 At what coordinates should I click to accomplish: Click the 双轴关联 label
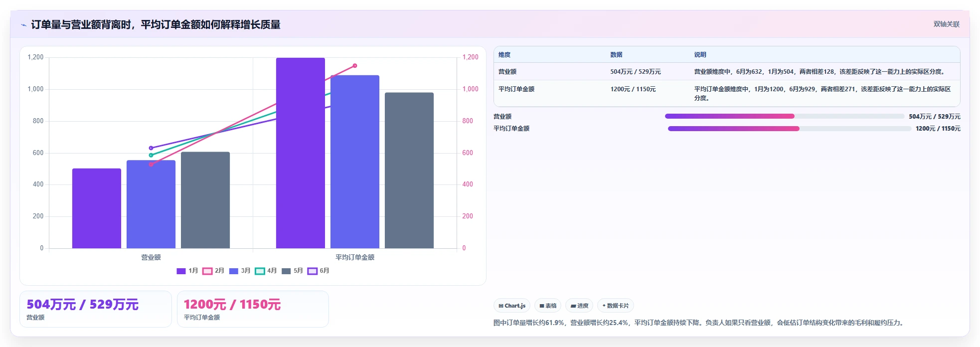point(947,24)
